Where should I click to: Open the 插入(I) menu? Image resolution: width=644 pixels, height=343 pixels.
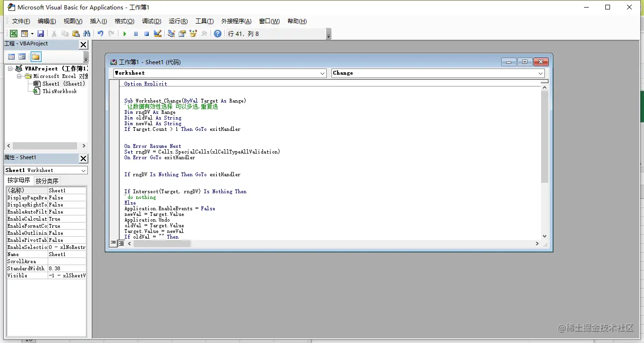coord(98,21)
